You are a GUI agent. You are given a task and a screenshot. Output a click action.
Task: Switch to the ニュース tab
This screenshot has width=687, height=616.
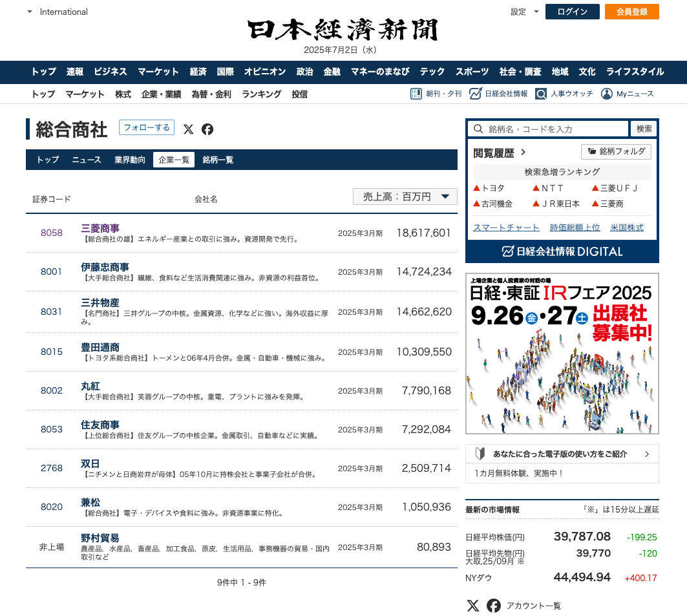click(87, 160)
